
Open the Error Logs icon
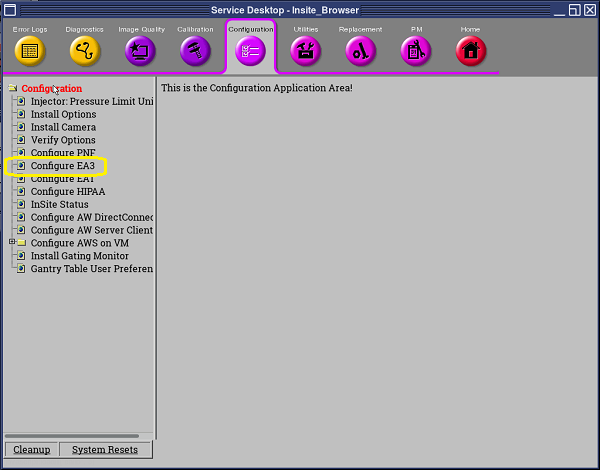(30, 51)
